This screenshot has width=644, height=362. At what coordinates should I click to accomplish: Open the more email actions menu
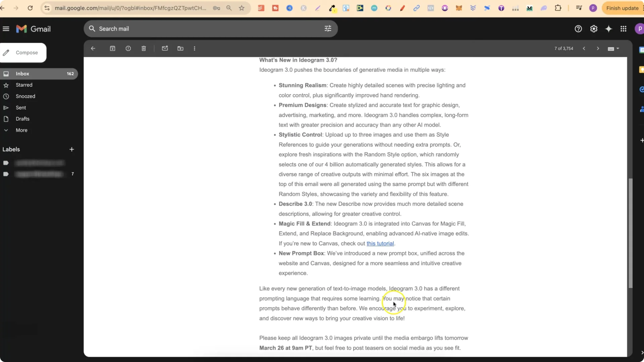(x=195, y=48)
